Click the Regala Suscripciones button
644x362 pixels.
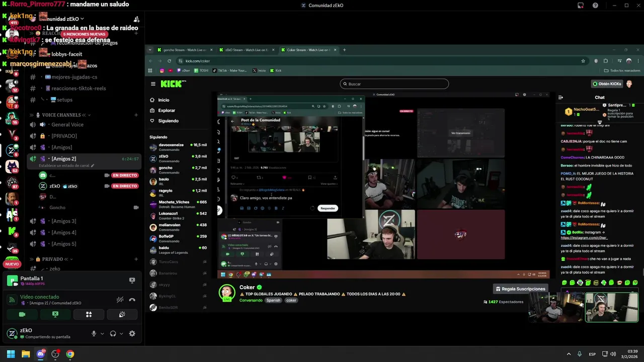coord(520,289)
